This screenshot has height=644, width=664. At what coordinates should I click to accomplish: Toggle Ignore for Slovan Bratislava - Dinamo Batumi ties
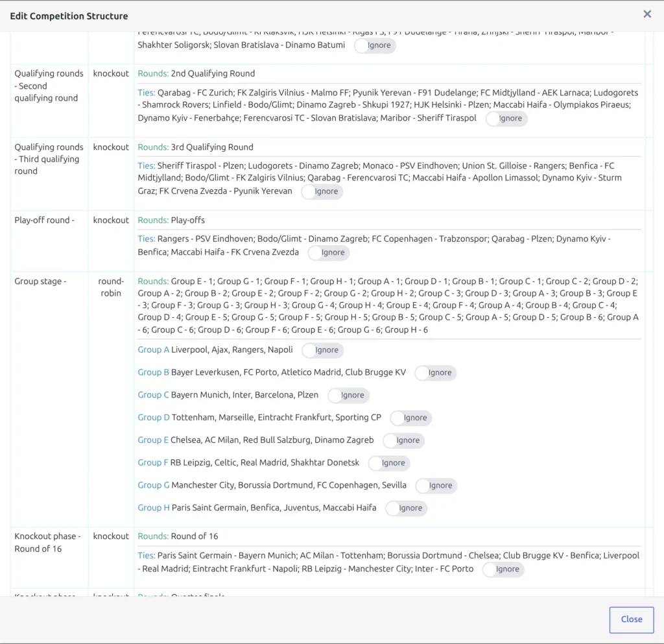point(375,45)
